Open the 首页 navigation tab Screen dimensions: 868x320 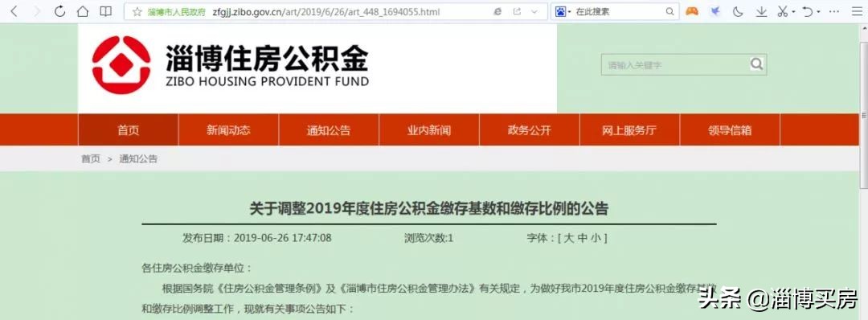tap(128, 130)
